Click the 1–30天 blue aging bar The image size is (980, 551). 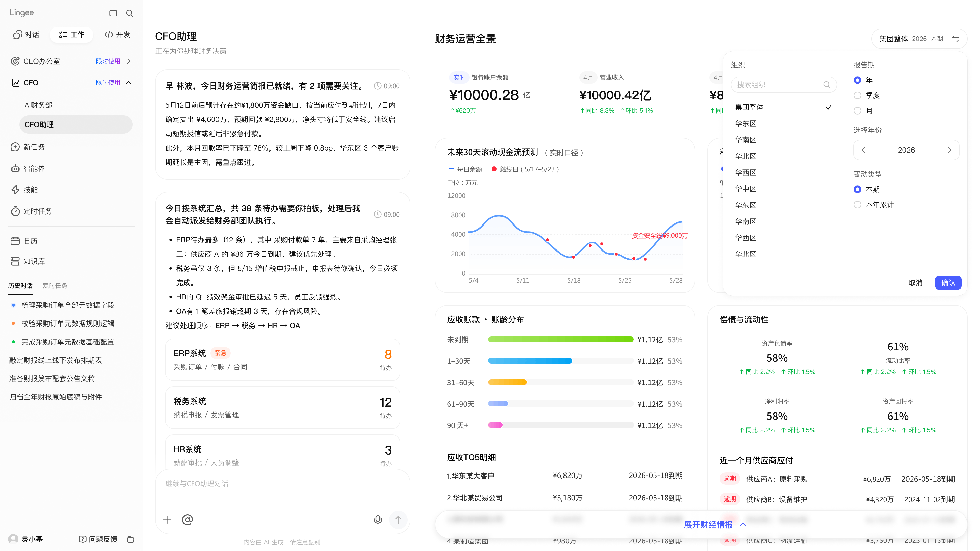point(530,361)
